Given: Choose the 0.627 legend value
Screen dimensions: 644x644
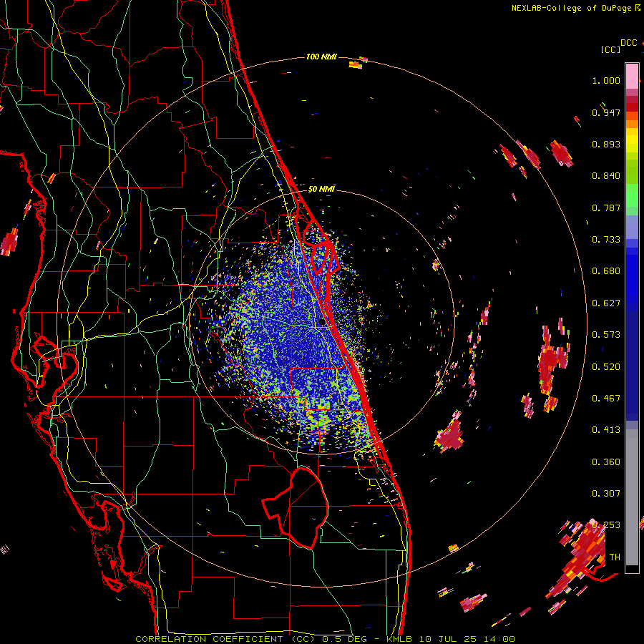Looking at the screenshot, I should coord(606,303).
